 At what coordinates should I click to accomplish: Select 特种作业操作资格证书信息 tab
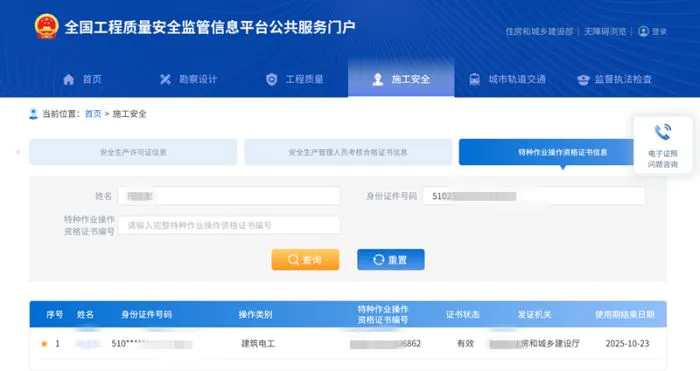562,152
